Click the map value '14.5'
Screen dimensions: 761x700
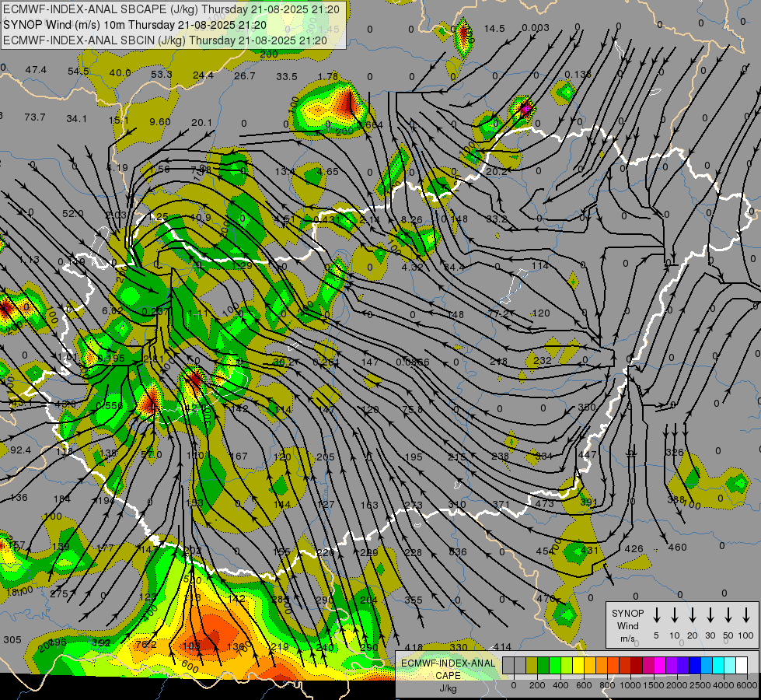494,29
